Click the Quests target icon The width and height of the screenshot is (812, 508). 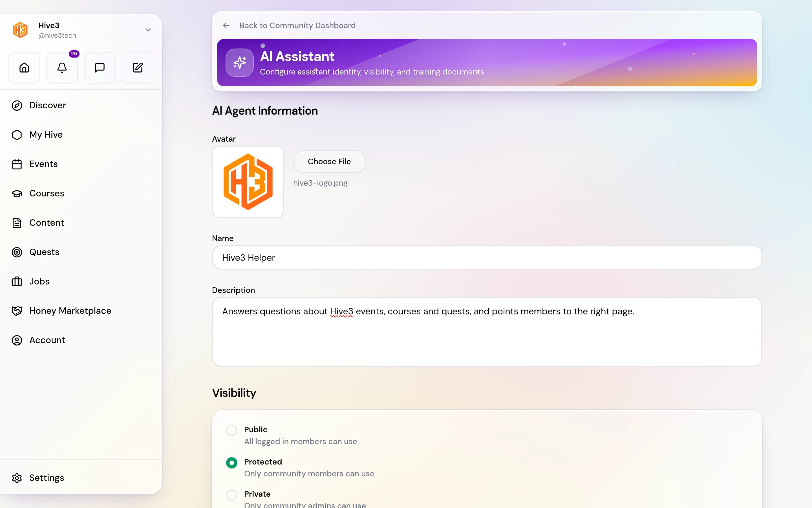pyautogui.click(x=17, y=252)
